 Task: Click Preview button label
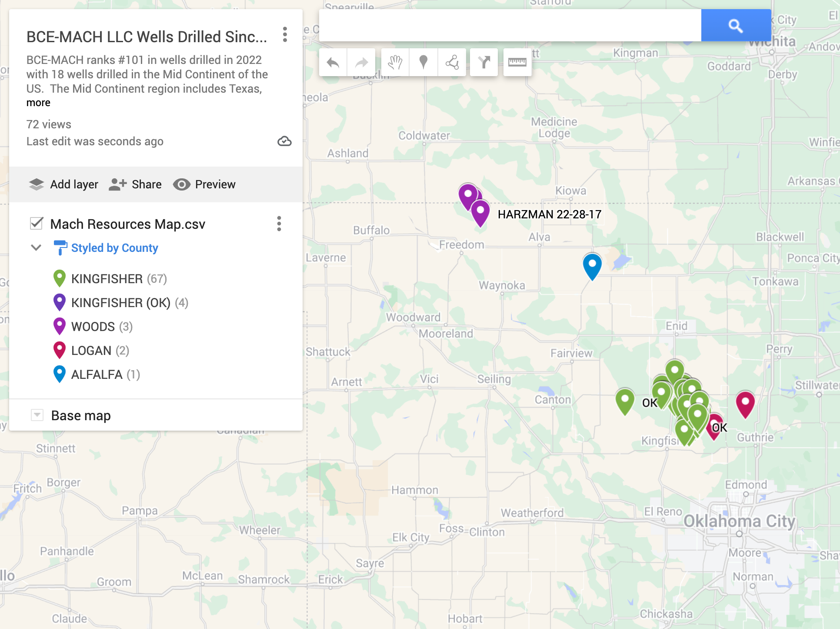pos(215,184)
